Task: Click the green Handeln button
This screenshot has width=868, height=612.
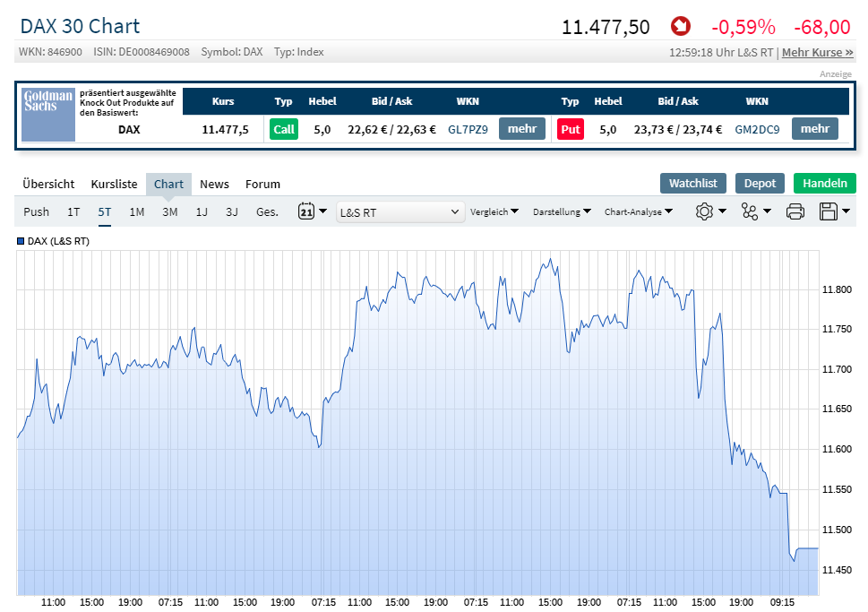Action: (825, 184)
